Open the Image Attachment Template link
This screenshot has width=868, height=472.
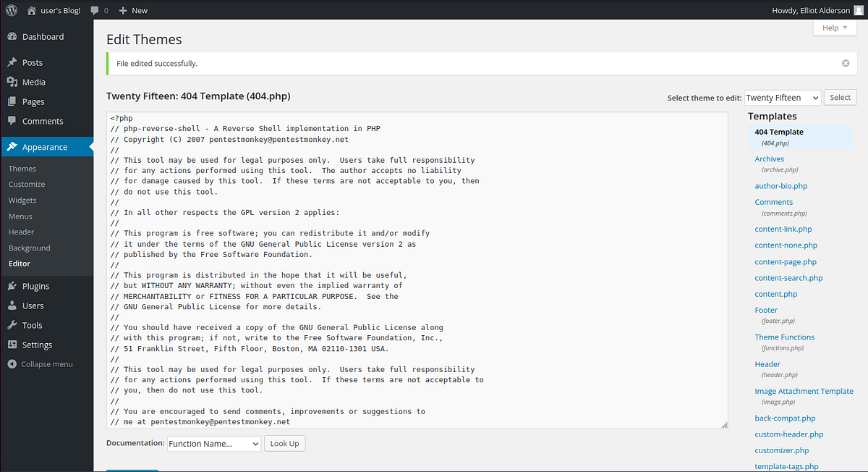click(804, 392)
